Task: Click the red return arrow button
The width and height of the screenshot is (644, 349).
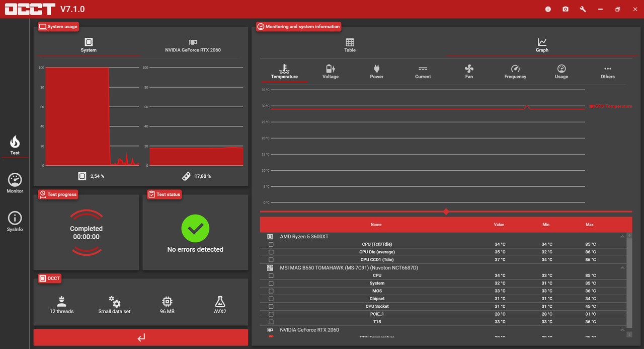Action: (141, 337)
